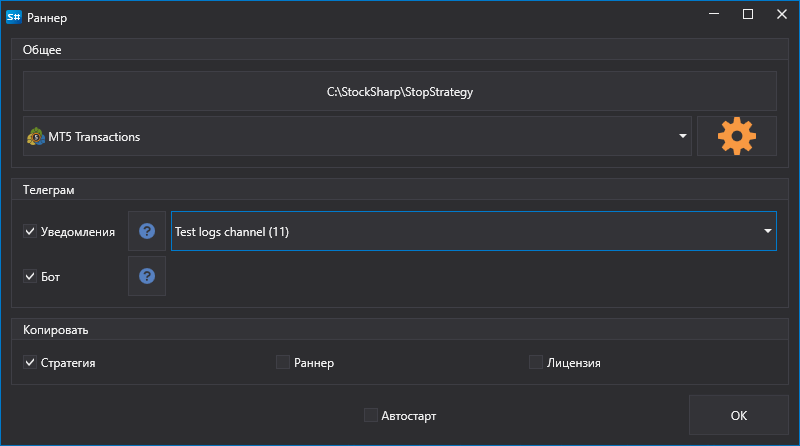
Task: Open the MT5 Transactions connector dropdown
Action: click(x=683, y=136)
